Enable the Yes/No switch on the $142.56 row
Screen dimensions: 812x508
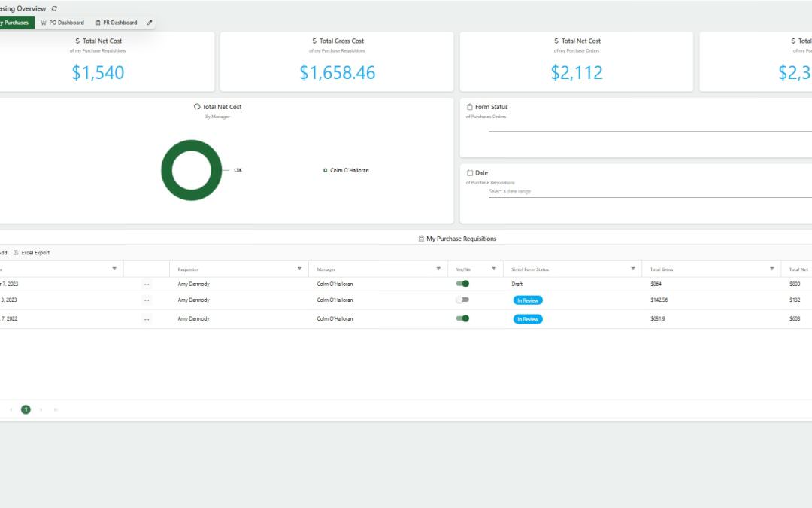pos(462,300)
